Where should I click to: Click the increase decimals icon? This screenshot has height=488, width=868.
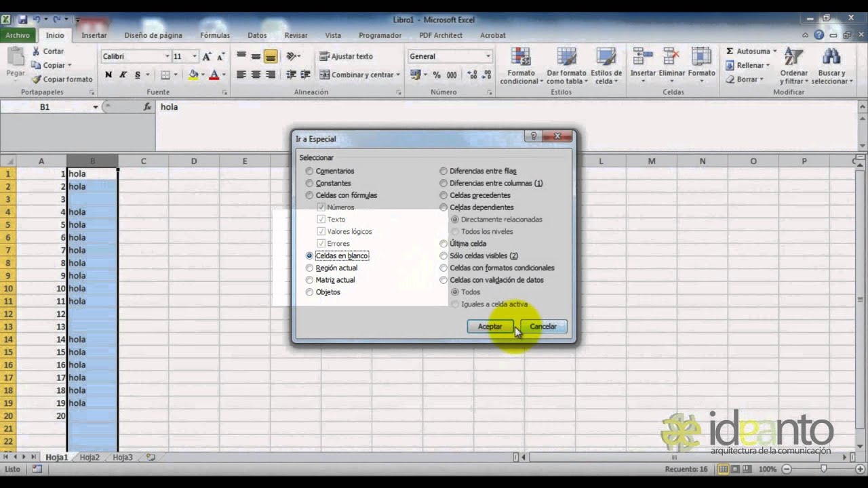pyautogui.click(x=473, y=75)
